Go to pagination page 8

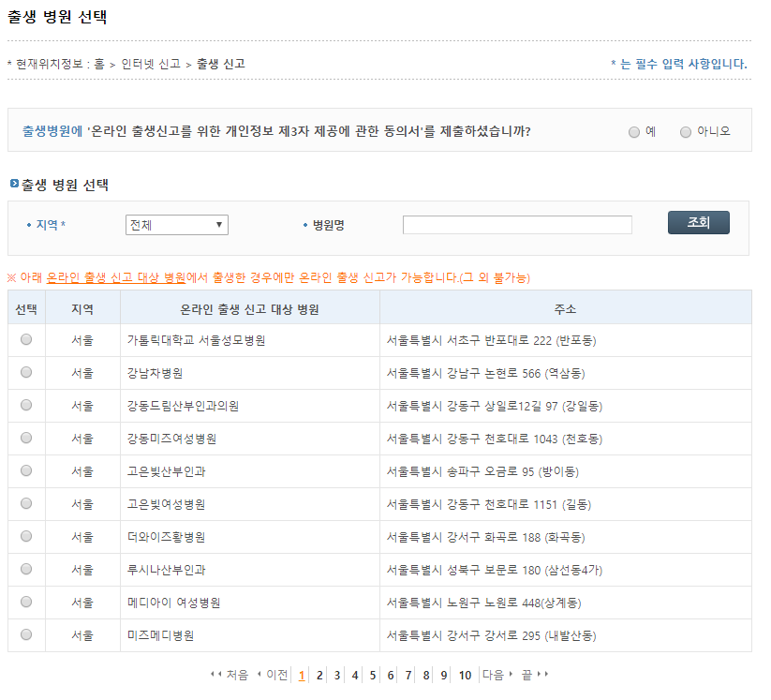coord(426,675)
